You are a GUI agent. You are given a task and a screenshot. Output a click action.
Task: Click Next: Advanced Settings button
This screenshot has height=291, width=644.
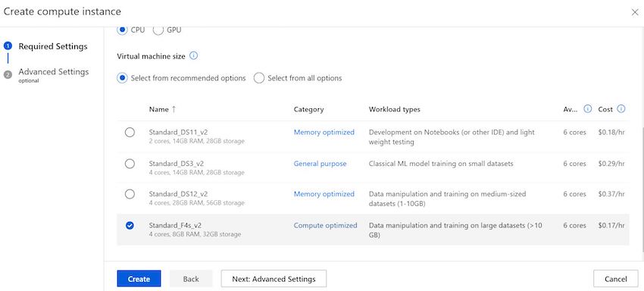pos(274,279)
